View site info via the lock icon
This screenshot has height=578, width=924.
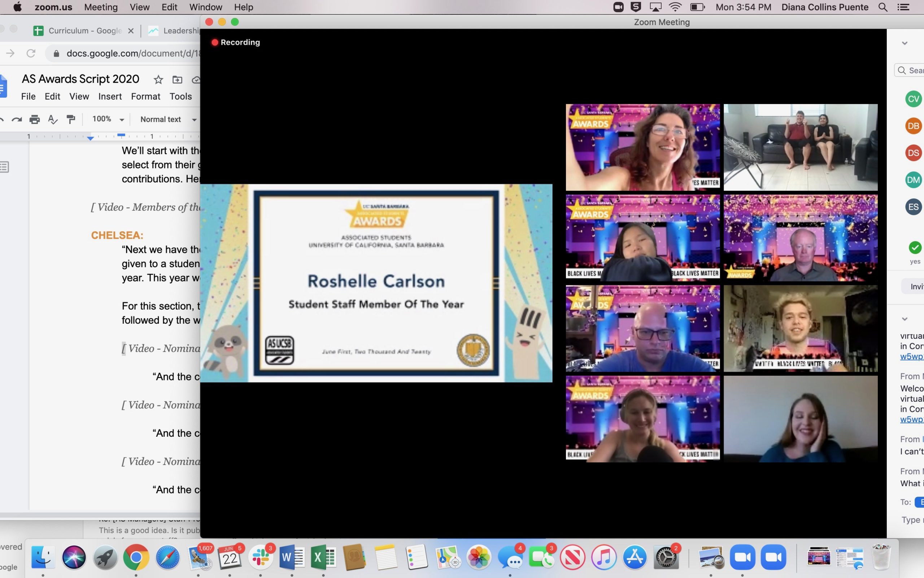pyautogui.click(x=57, y=53)
